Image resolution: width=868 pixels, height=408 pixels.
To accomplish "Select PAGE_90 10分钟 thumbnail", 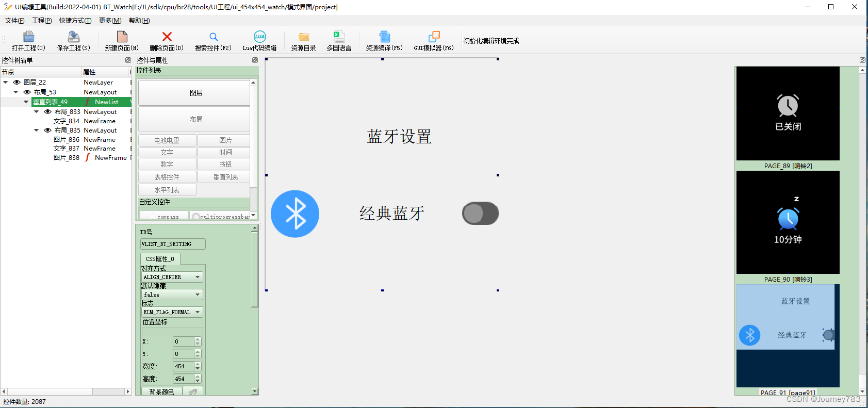I will pyautogui.click(x=788, y=222).
